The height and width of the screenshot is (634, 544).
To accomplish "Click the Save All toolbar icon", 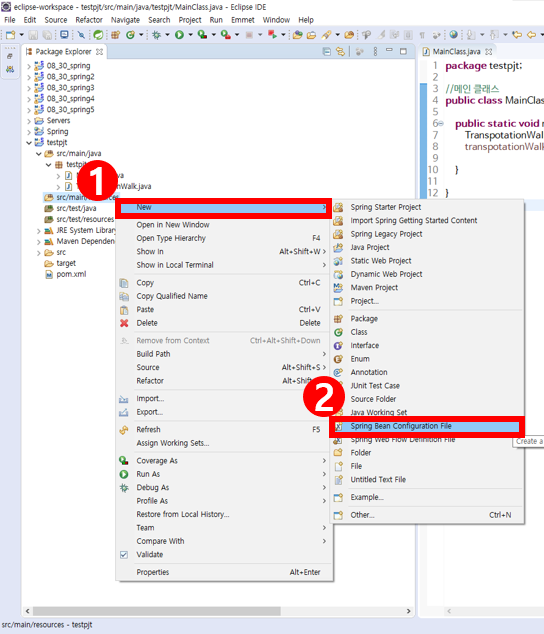I will (x=47, y=35).
